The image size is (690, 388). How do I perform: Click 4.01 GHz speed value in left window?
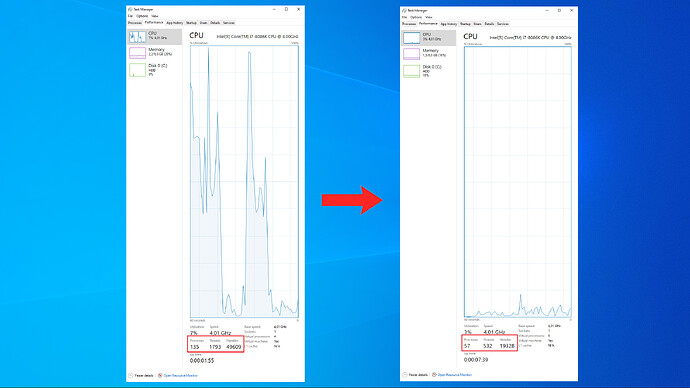point(220,333)
